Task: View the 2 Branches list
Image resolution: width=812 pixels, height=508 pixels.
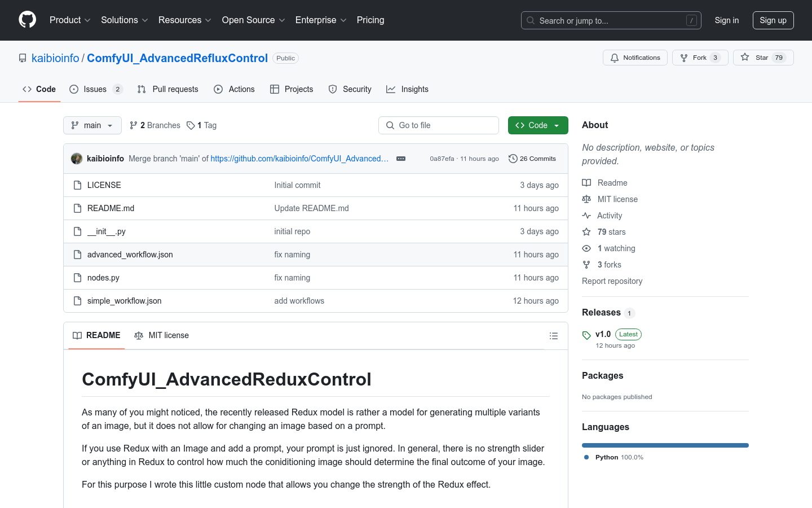Action: click(155, 125)
